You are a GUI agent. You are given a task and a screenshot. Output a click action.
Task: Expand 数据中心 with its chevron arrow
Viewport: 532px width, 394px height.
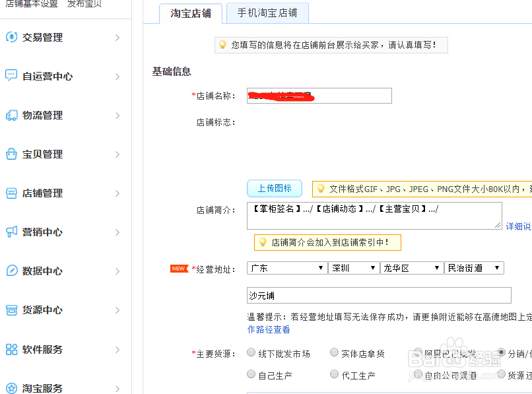click(117, 271)
